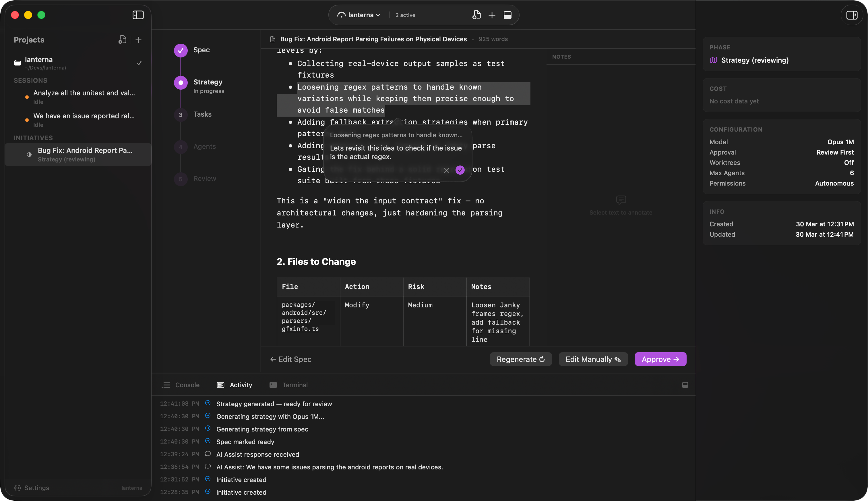Click the 'No cost data yet' text
868x501 pixels.
734,101
